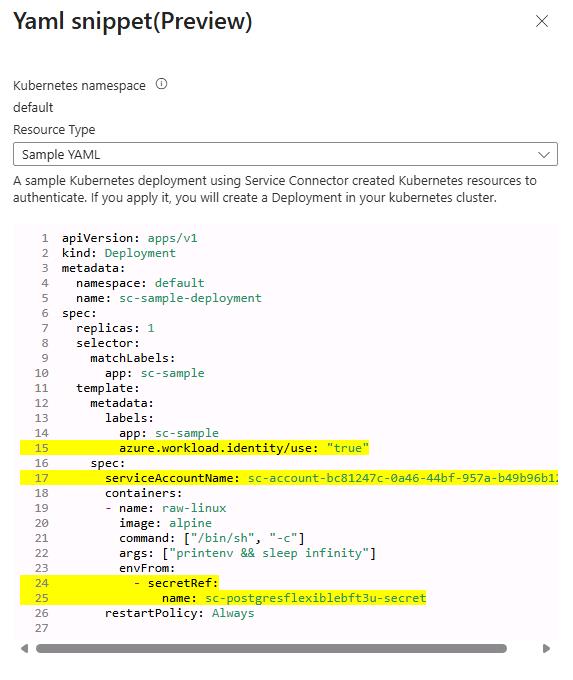
Task: Click the Kubernetes namespace info icon
Action: click(161, 84)
